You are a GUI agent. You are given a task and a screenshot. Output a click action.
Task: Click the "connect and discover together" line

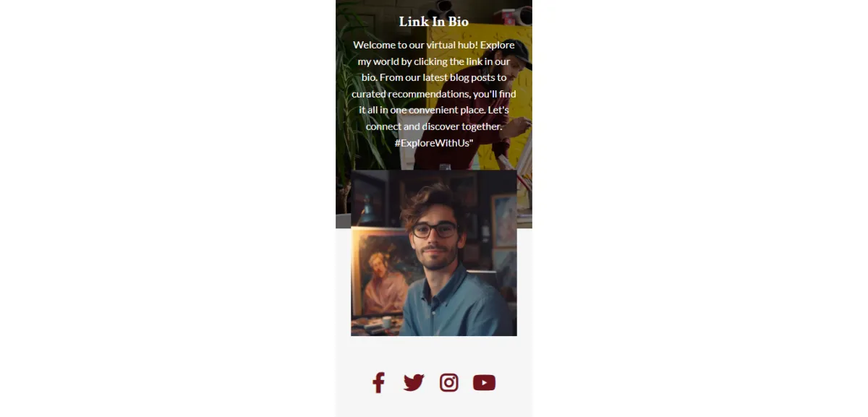pyautogui.click(x=434, y=126)
